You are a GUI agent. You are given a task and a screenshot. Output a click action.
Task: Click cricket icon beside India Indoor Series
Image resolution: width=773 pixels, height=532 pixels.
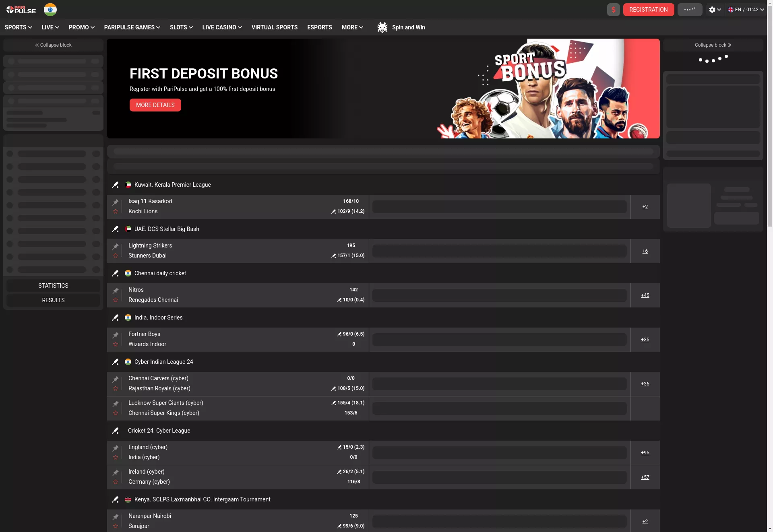[x=115, y=318]
